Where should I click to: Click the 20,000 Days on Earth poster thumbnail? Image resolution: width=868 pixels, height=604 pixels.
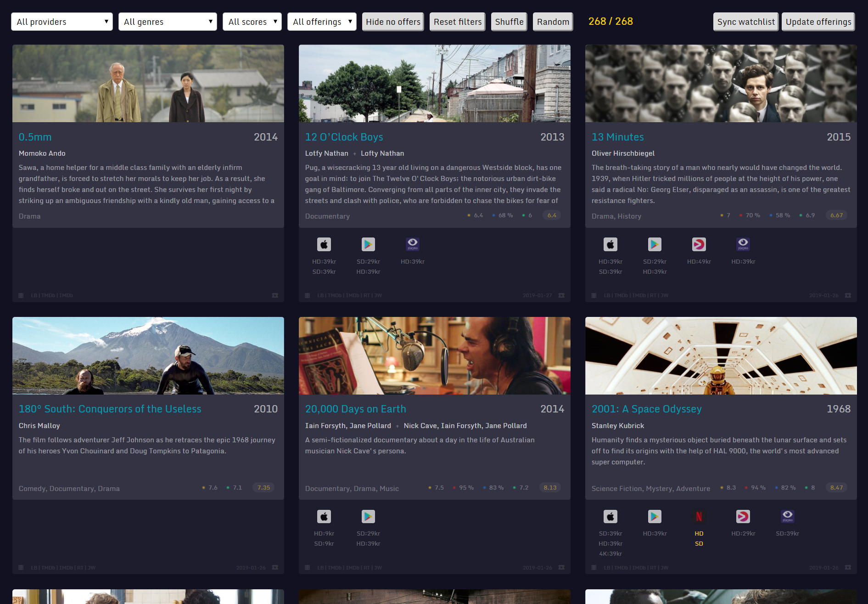point(435,356)
